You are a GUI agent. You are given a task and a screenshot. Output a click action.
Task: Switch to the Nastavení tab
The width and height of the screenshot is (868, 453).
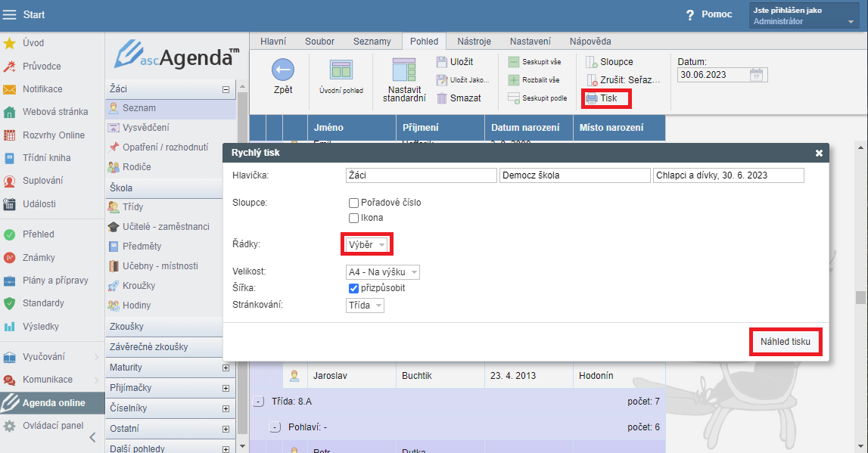[530, 42]
